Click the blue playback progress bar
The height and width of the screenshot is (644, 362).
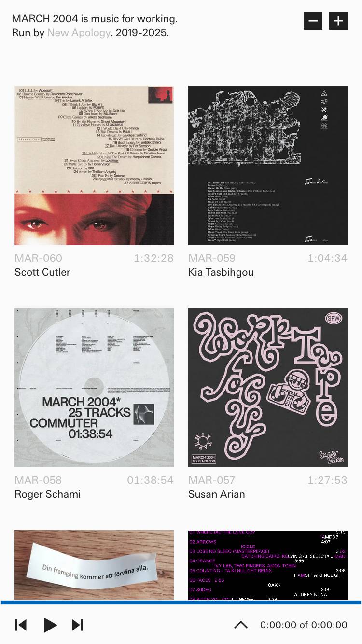tap(181, 602)
